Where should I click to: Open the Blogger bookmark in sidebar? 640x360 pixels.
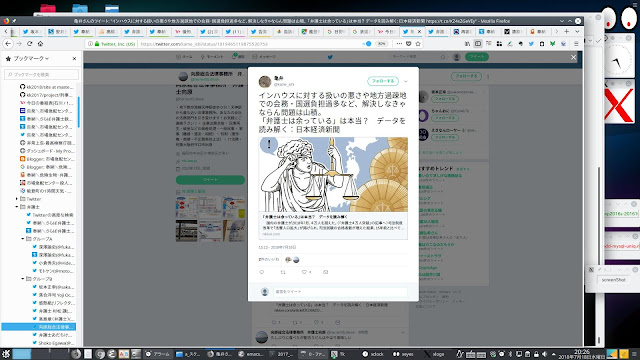[x=47, y=159]
